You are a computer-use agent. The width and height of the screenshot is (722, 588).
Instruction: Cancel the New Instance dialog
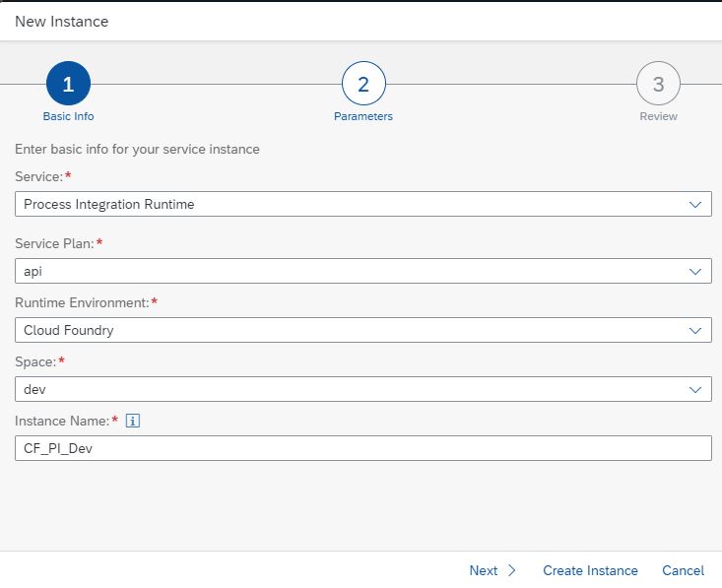pyautogui.click(x=683, y=570)
